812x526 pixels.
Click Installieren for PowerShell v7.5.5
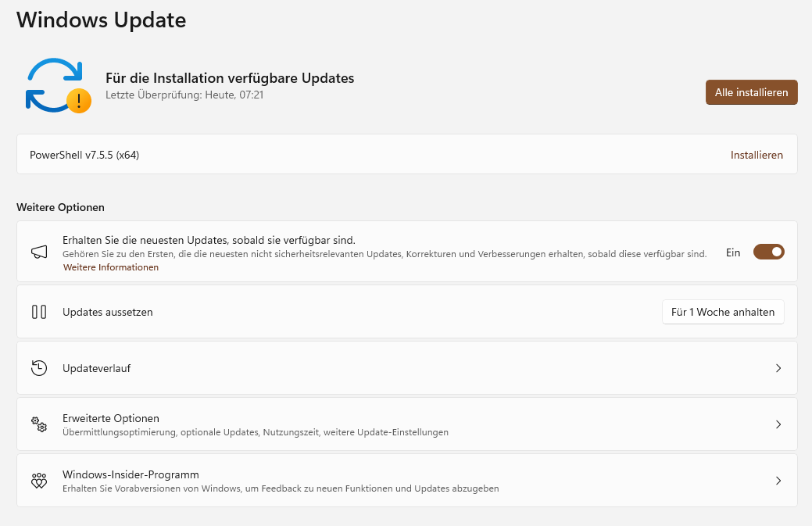(x=756, y=155)
